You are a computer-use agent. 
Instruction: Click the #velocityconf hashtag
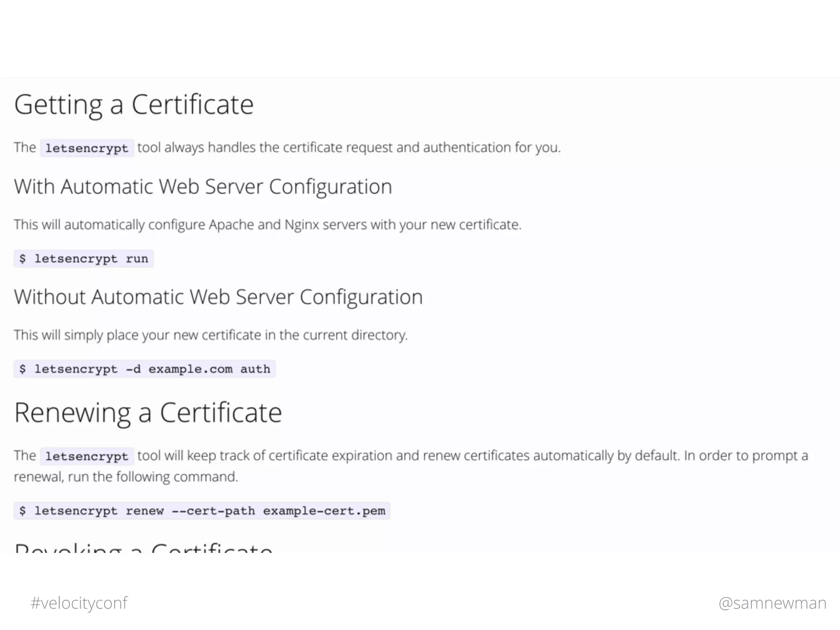coord(79,603)
